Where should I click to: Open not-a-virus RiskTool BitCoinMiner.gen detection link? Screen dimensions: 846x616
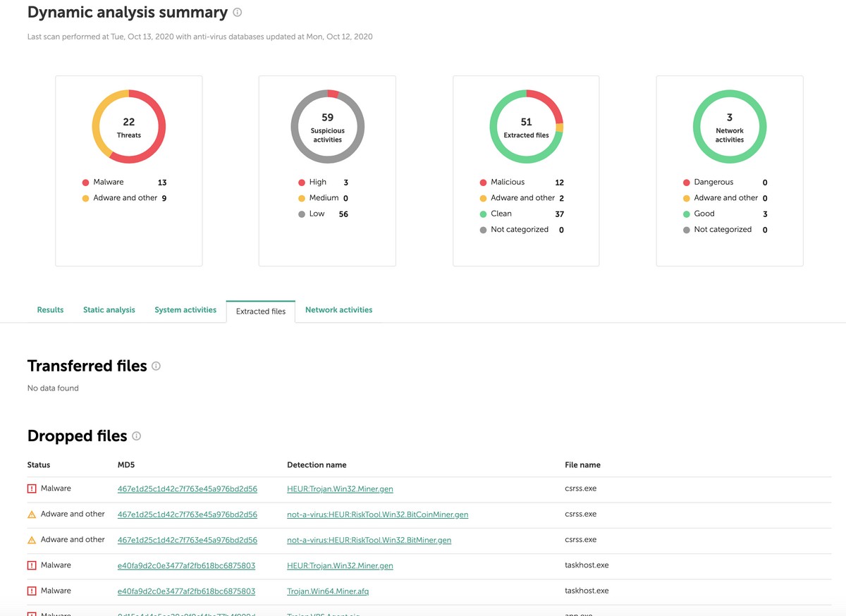pos(378,515)
